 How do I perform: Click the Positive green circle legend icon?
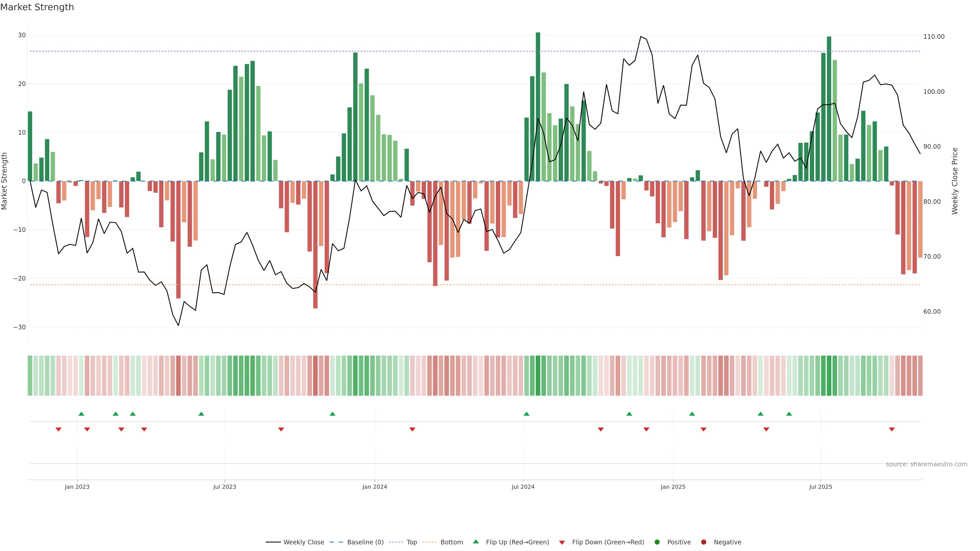coord(657,542)
